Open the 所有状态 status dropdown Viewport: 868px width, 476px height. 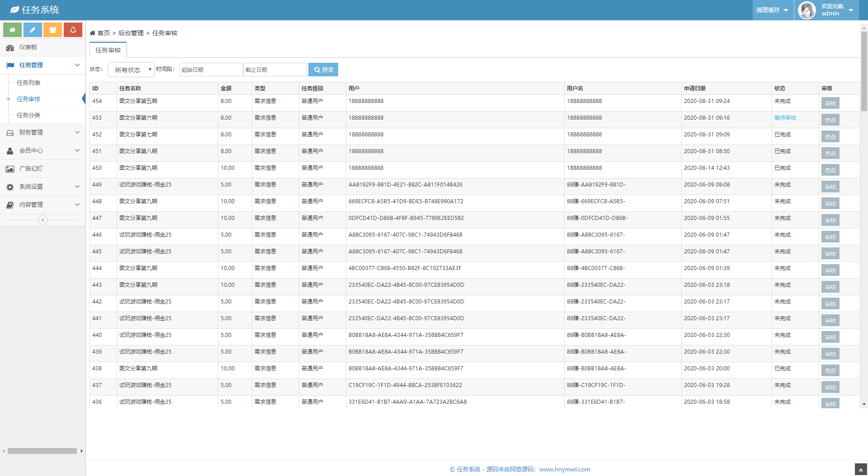click(131, 70)
